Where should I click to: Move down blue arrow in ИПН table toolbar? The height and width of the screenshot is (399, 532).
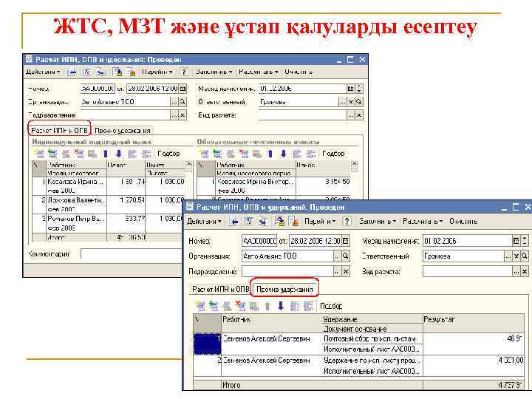(x=118, y=154)
